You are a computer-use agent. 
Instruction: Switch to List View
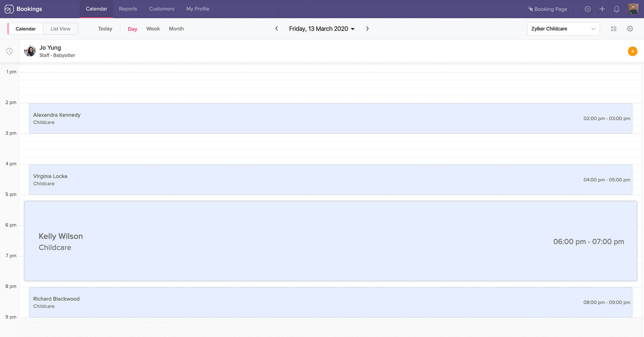pos(60,29)
